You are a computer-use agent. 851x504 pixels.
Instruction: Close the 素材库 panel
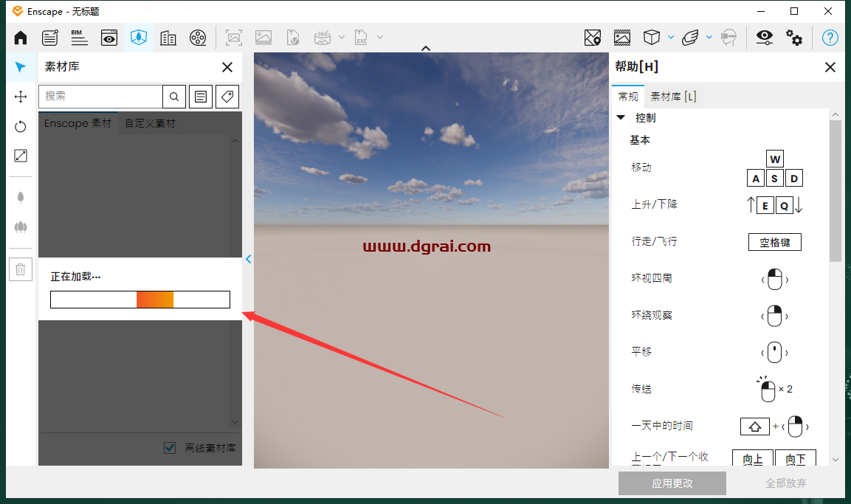tap(227, 66)
